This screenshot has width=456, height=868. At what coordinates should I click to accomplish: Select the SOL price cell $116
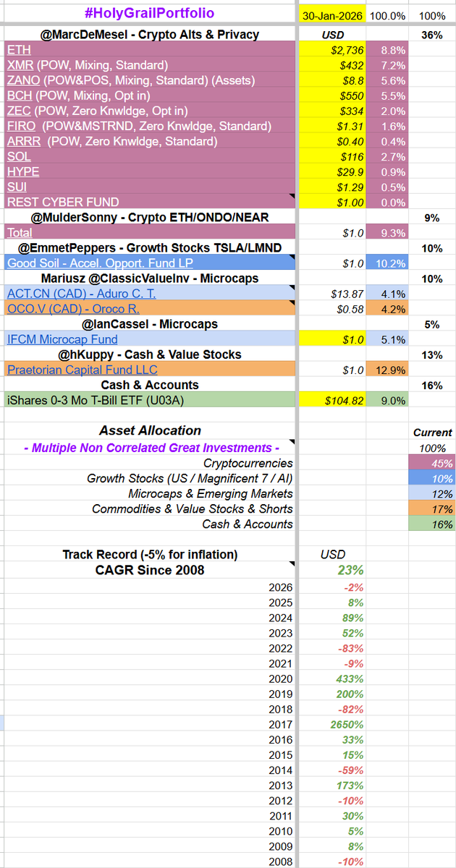333,156
